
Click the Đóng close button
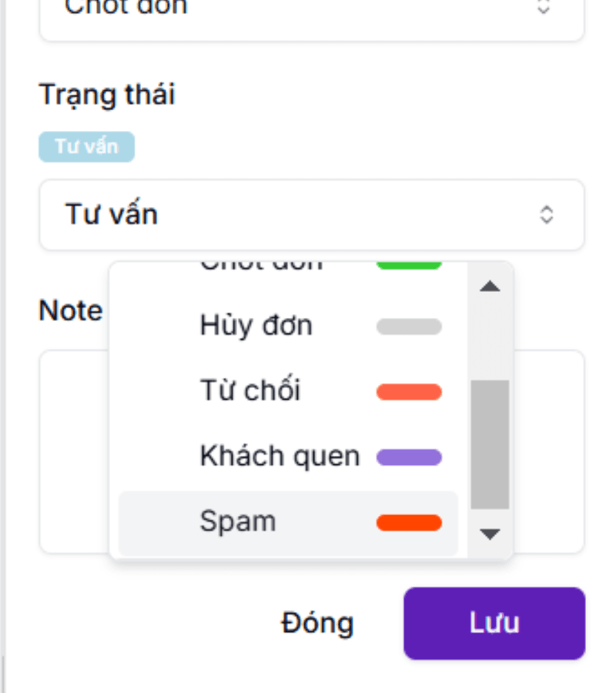[x=317, y=623]
